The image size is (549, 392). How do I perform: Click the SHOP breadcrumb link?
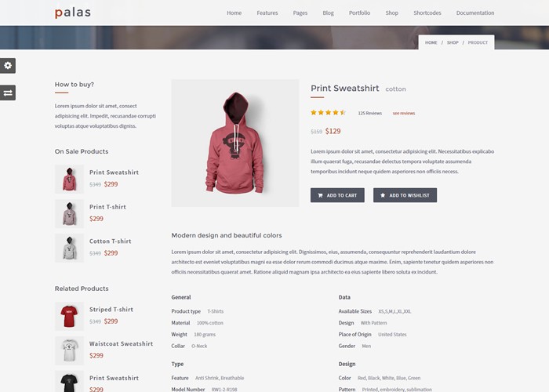click(453, 42)
